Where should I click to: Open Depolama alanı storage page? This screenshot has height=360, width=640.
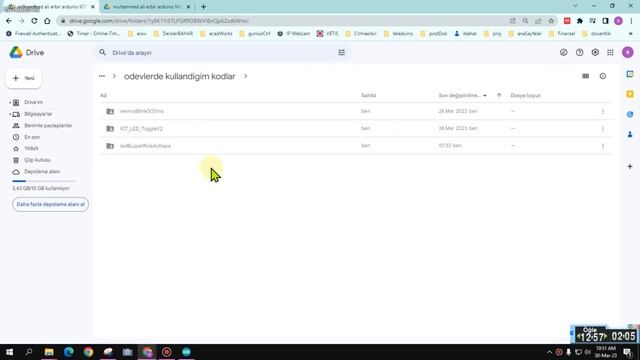click(42, 172)
